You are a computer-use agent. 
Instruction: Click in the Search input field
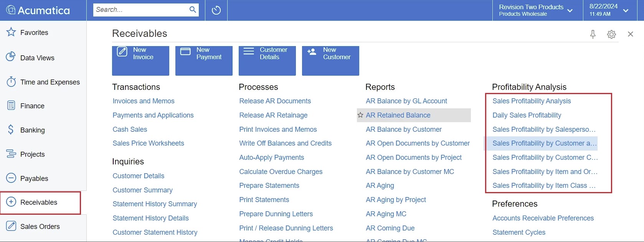(140, 10)
